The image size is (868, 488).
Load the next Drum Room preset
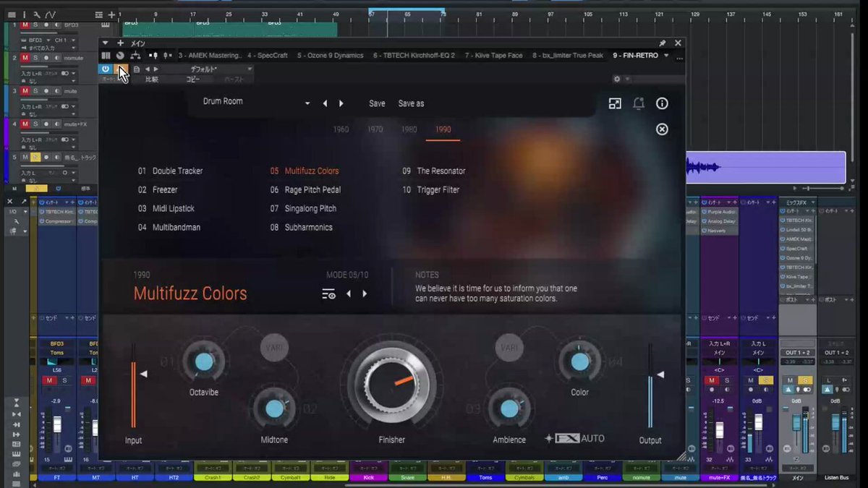341,103
